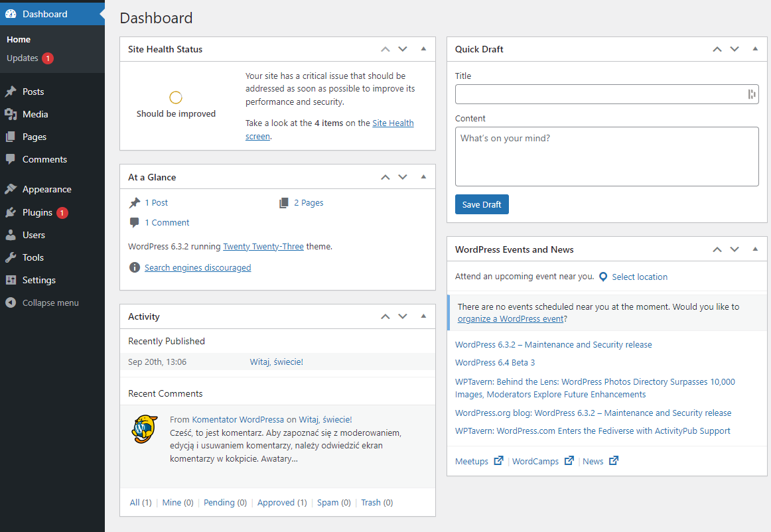Viewport: 771px width, 532px height.
Task: Move At a Glance panel down
Action: [403, 177]
